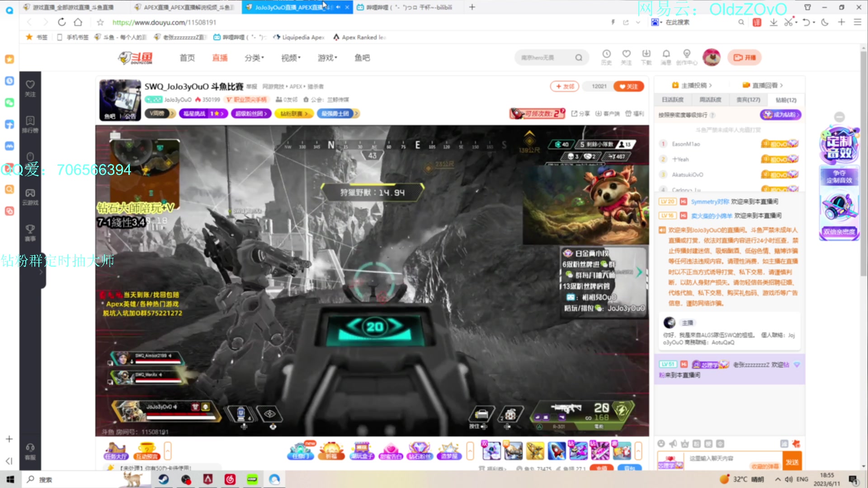
Task: Click the 发送 send button in the chat
Action: 792,462
